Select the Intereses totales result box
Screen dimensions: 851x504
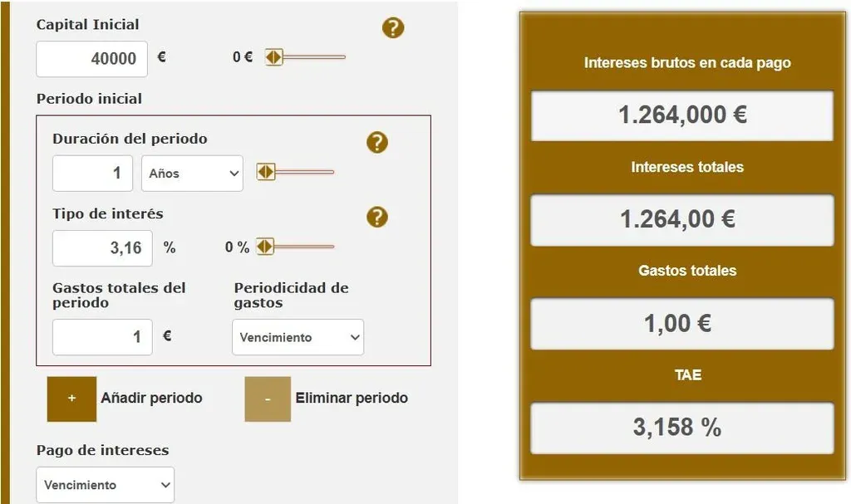[682, 220]
